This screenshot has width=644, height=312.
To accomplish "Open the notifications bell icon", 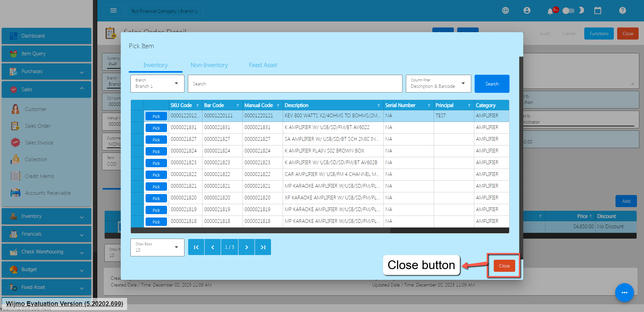I will click(x=550, y=11).
